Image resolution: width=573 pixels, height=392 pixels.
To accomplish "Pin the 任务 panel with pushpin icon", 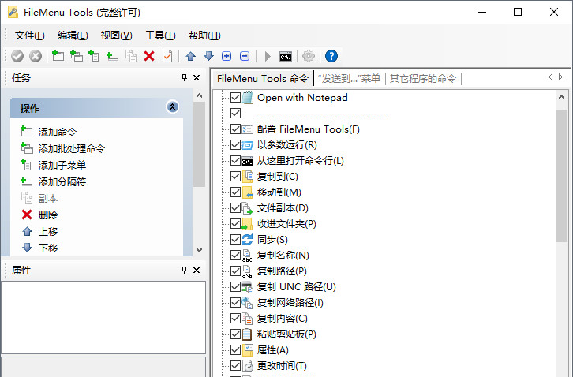I will 184,77.
